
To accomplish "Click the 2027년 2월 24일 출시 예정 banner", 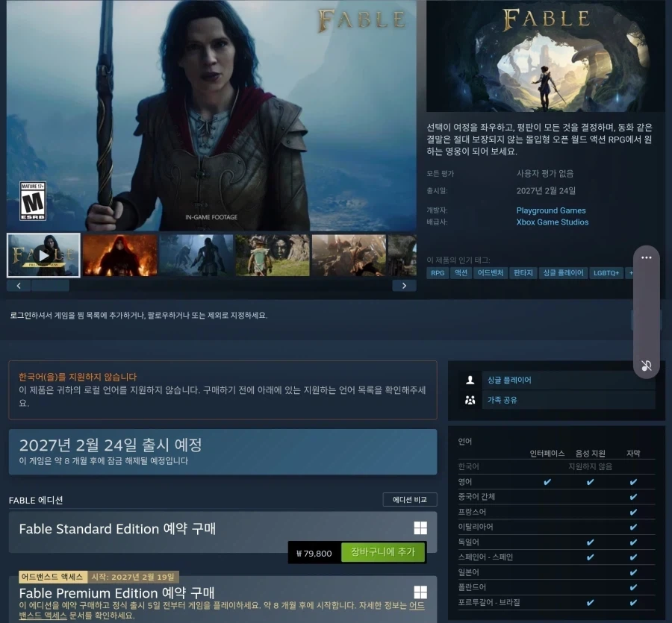I will point(223,451).
